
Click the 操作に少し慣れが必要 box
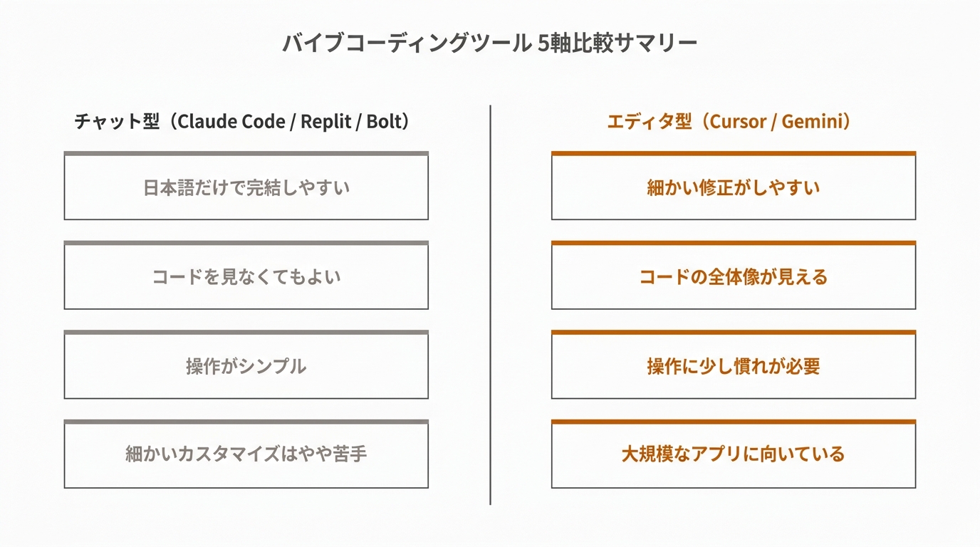(x=733, y=366)
